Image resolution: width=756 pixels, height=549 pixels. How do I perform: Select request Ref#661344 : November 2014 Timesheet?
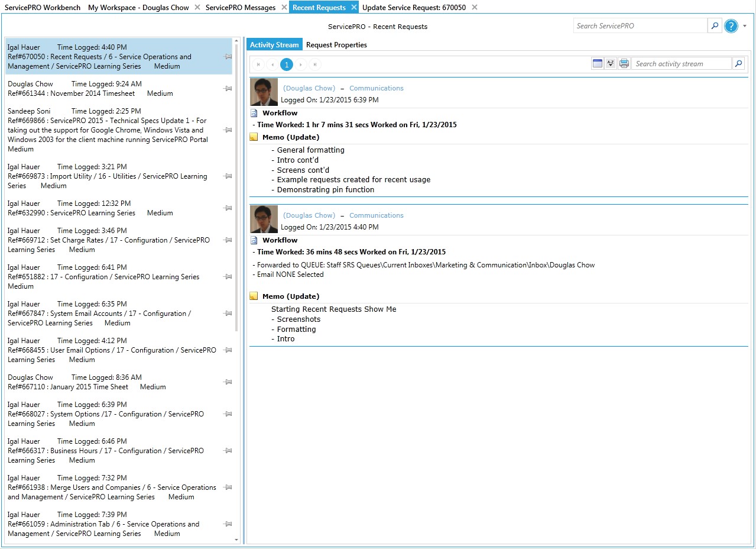tap(119, 89)
